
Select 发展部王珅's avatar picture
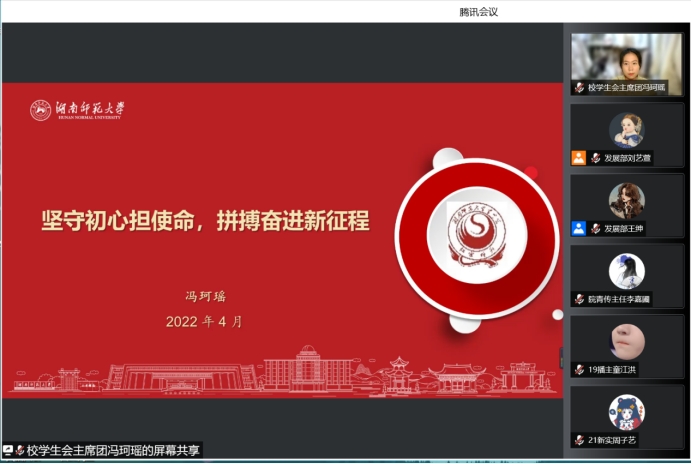(627, 200)
